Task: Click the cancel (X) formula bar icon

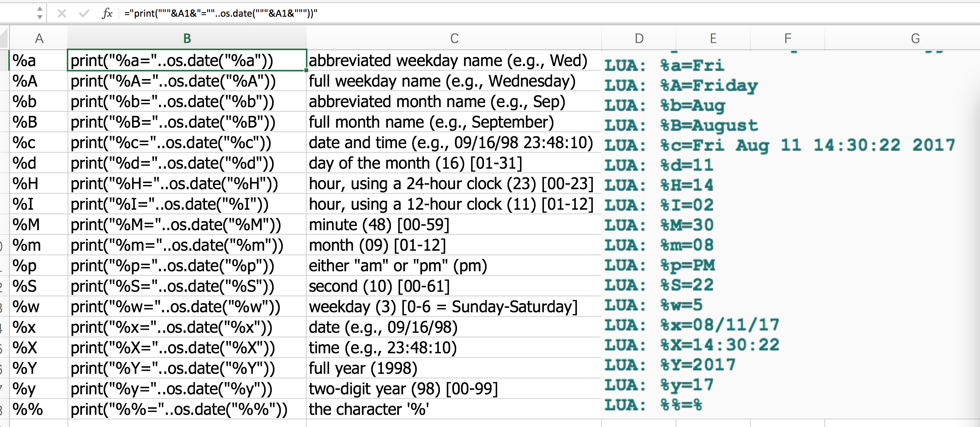Action: 61,14
